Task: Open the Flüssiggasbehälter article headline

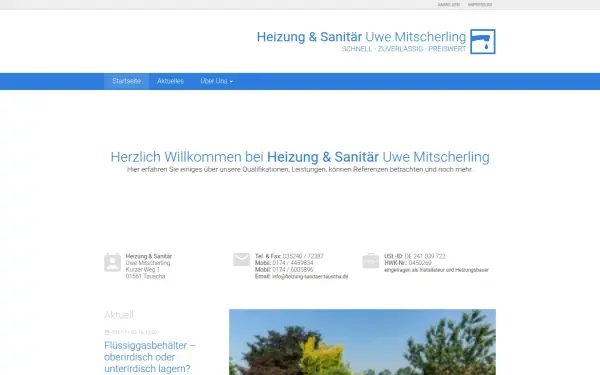Action: coord(150,357)
